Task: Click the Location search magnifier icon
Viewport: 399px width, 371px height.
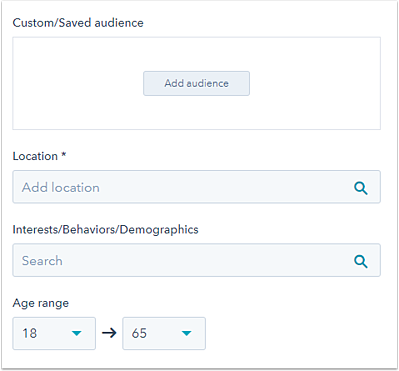Action: pos(361,188)
